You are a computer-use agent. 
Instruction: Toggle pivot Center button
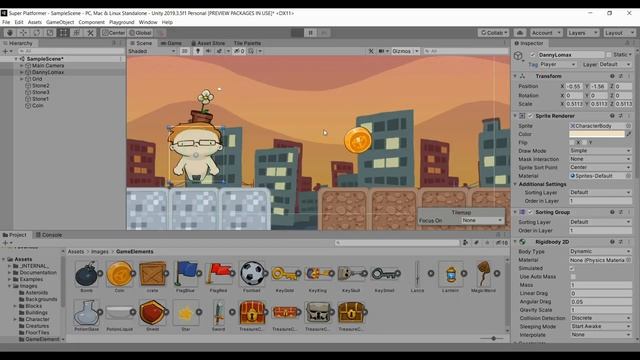click(x=113, y=33)
